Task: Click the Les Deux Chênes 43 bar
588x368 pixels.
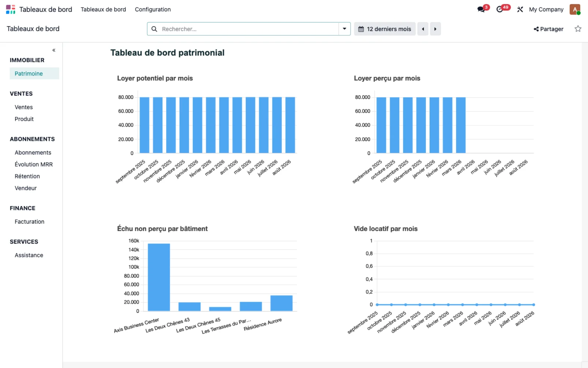Action: pyautogui.click(x=190, y=307)
